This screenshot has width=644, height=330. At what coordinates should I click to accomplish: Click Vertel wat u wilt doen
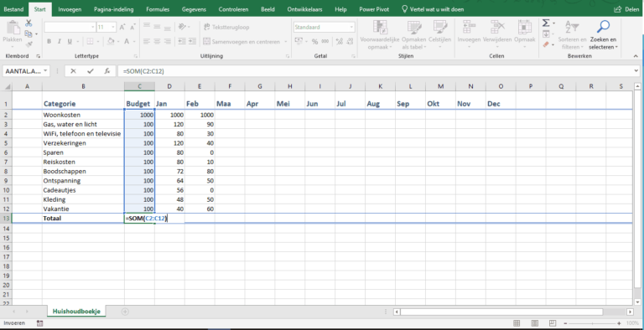point(433,9)
